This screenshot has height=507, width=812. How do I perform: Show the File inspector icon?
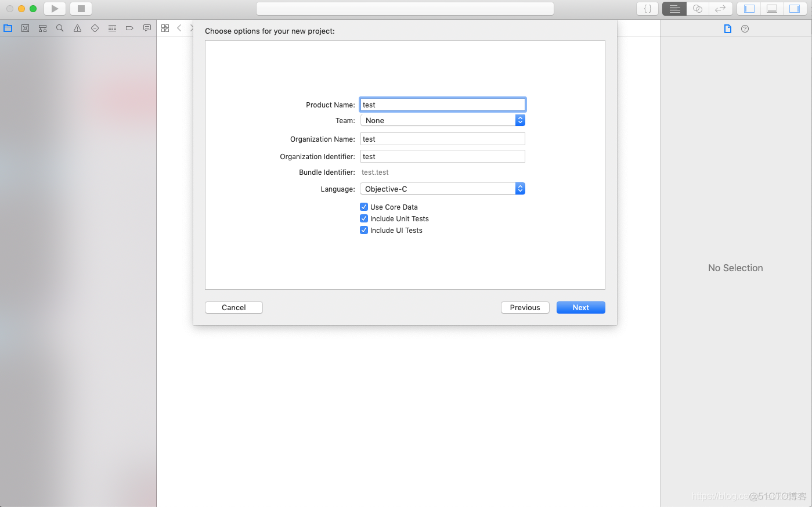tap(728, 28)
